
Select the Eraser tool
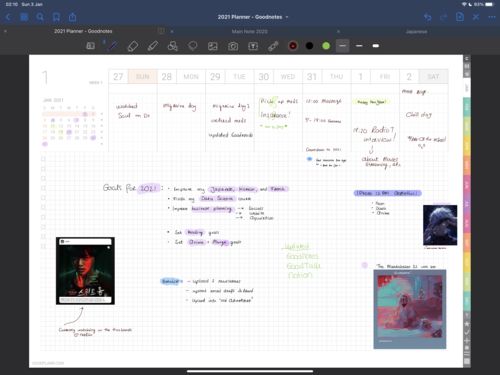click(x=133, y=46)
